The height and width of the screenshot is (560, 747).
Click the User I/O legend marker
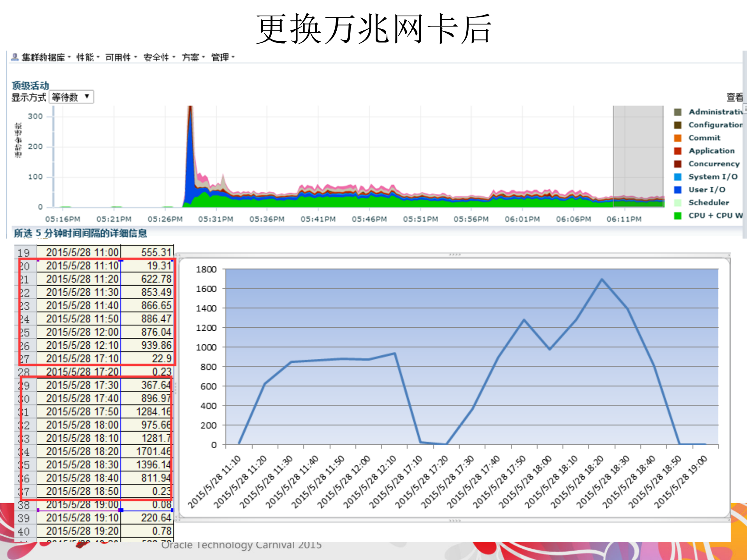678,190
